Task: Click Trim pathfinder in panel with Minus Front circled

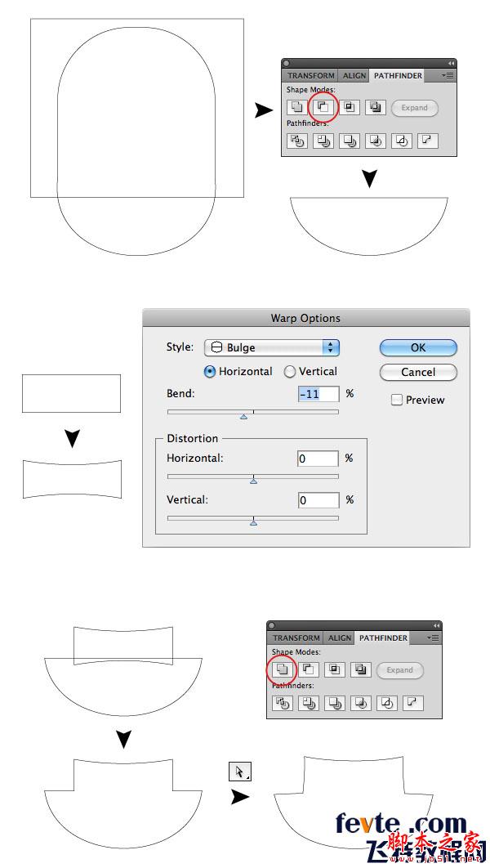Action: pos(323,141)
